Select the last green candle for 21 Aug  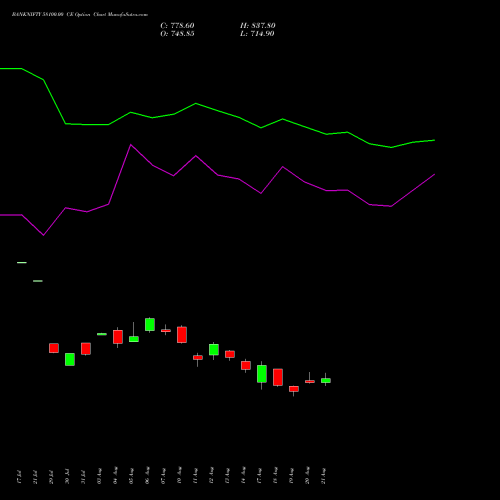coord(326,380)
